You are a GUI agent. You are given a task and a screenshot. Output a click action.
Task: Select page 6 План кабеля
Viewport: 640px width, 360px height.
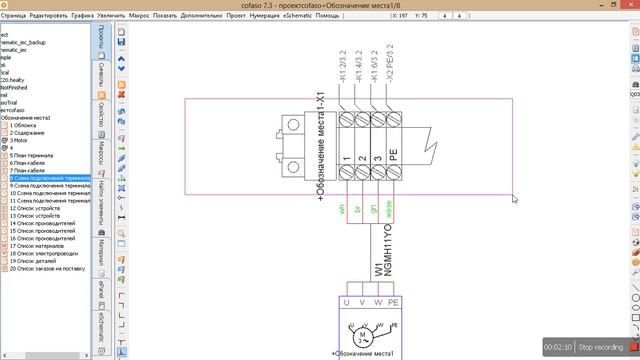27,163
